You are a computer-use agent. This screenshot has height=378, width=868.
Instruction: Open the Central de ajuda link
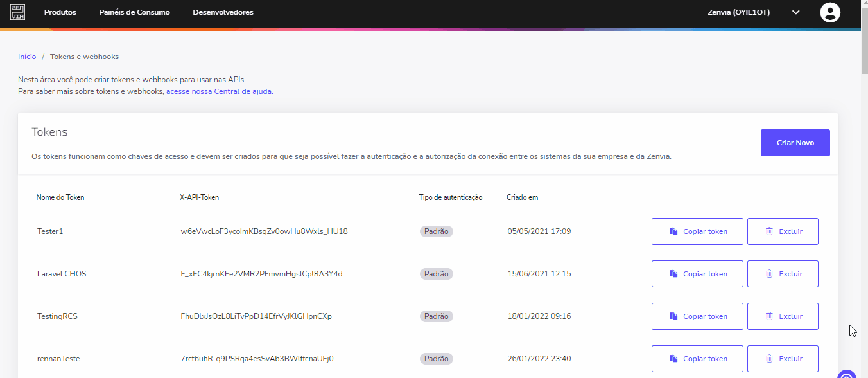click(219, 91)
